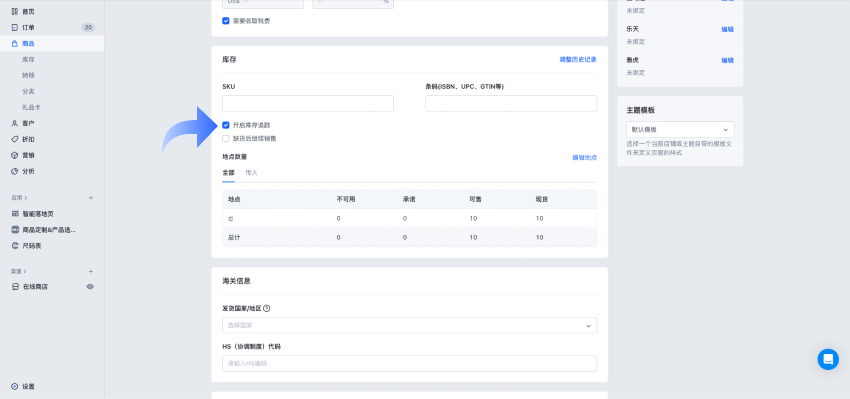The width and height of the screenshot is (850, 399).
Task: Open the 在线商店 online store icon
Action: click(x=15, y=286)
